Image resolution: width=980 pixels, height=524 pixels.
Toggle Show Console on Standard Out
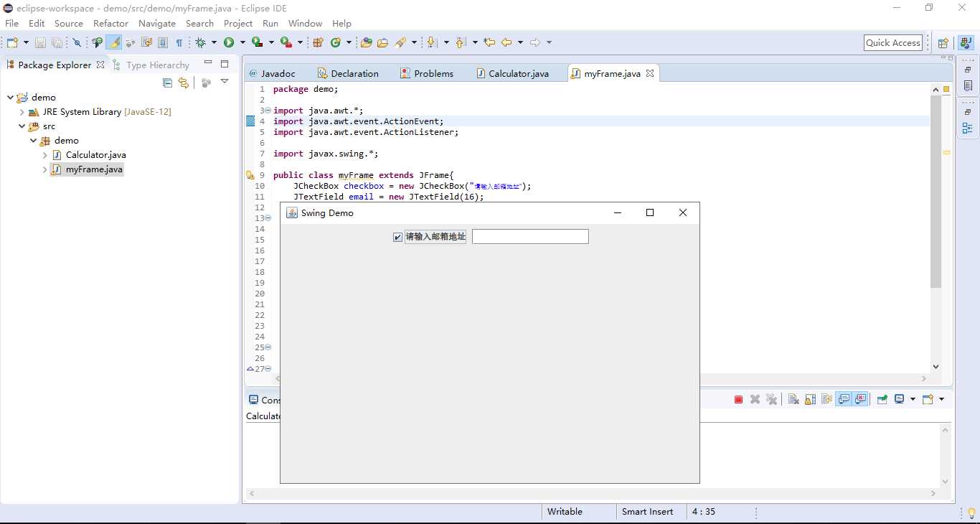pyautogui.click(x=844, y=399)
